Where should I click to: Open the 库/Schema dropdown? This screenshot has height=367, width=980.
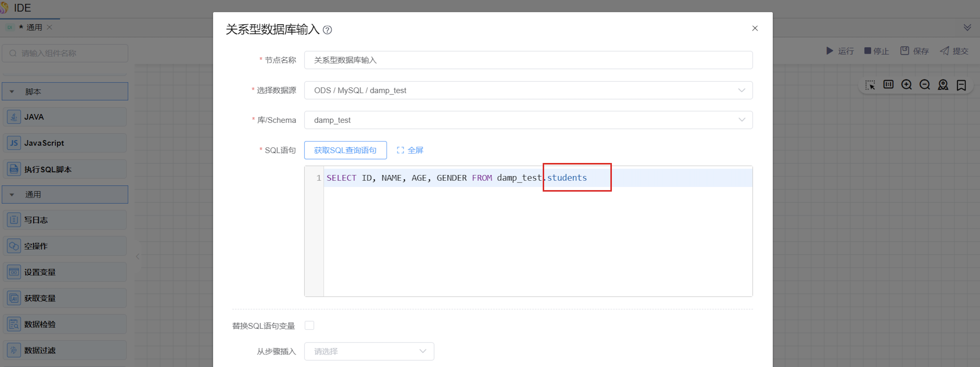point(528,120)
